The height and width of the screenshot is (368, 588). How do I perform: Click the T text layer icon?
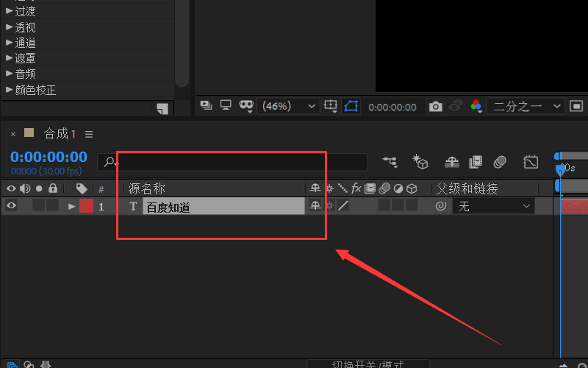(133, 206)
